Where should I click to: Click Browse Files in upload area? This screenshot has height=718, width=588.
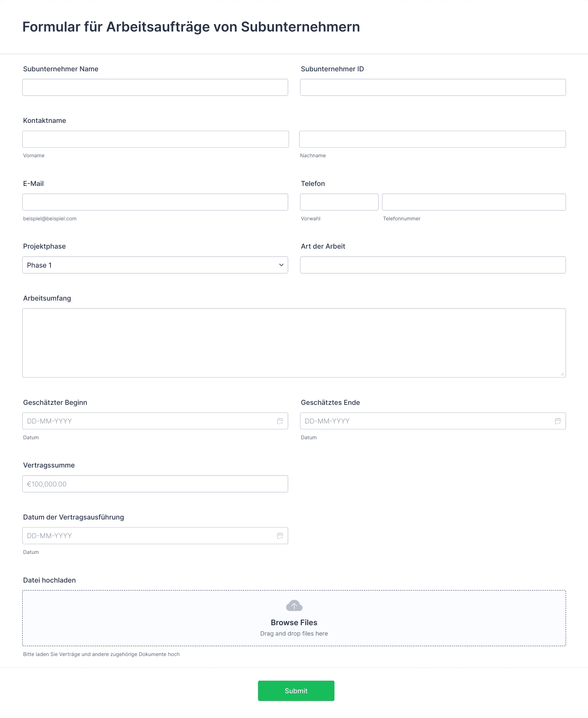pos(294,623)
